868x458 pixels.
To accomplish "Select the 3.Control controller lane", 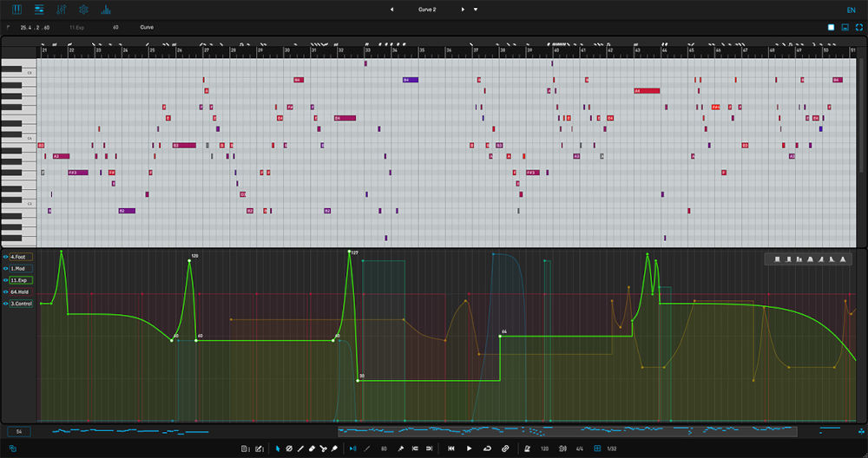I will [x=22, y=304].
